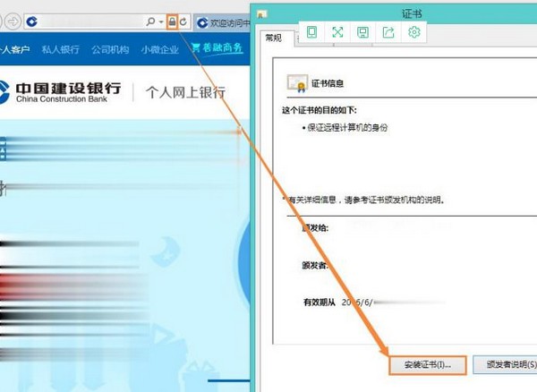
Task: Click the fullscreen expand arrows icon
Action: click(x=337, y=32)
